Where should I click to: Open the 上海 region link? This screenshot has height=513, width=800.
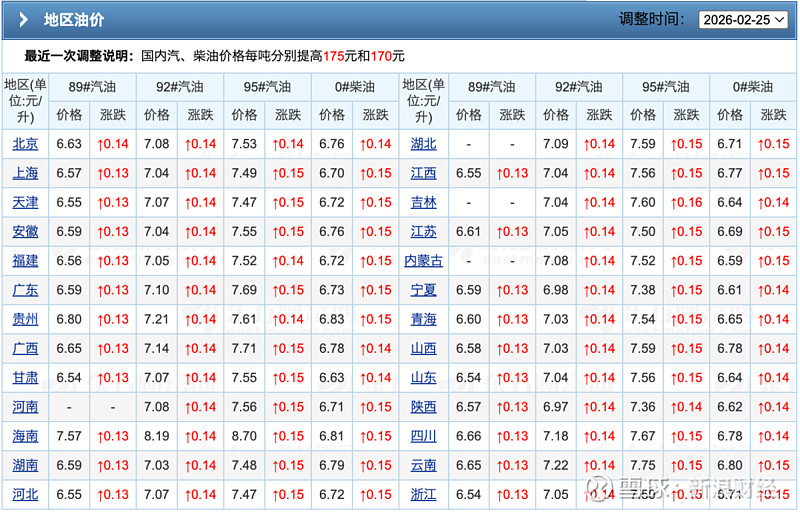coord(25,173)
